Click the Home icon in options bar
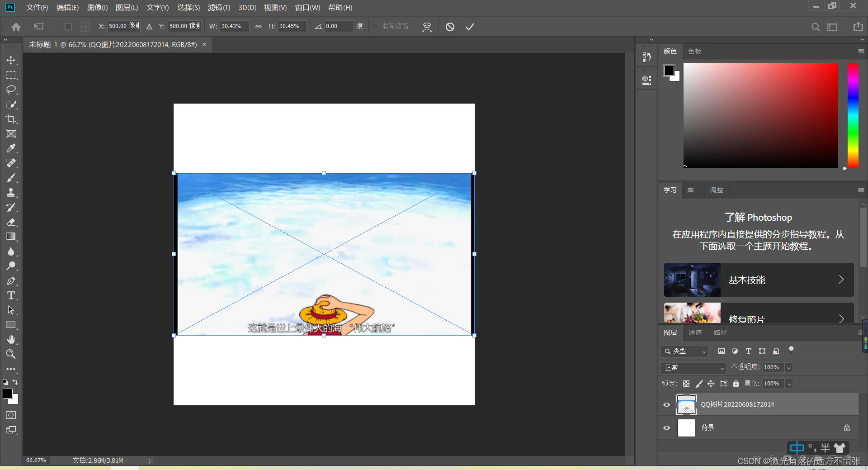The width and height of the screenshot is (868, 470). point(16,27)
